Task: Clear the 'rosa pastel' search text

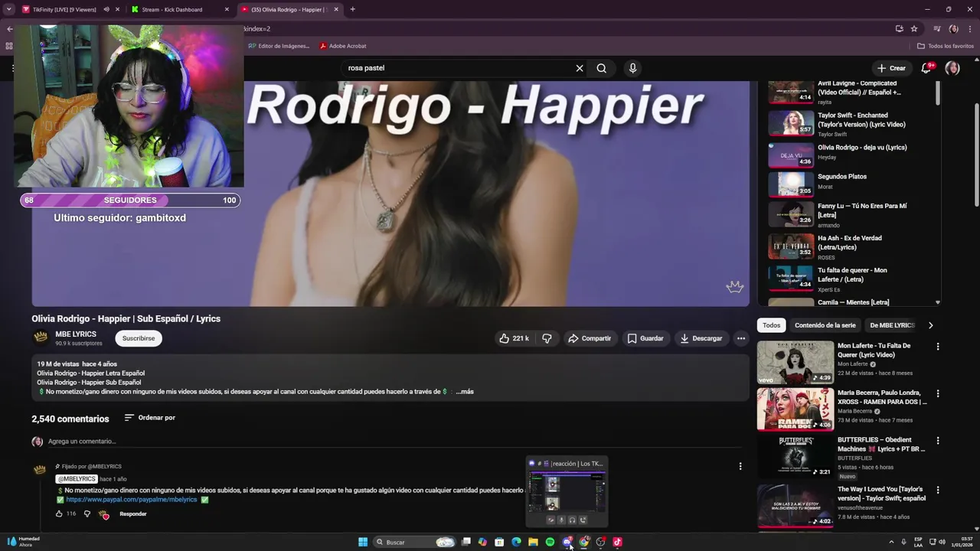Action: point(580,68)
